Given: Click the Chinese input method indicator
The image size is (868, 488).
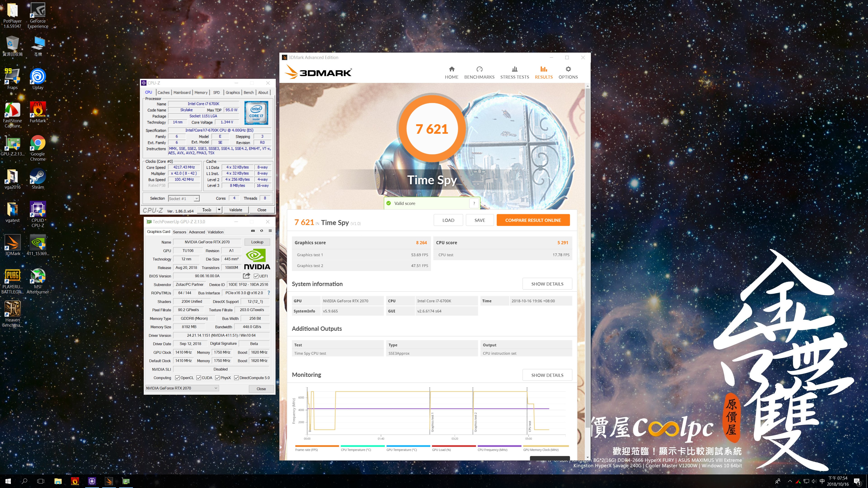Looking at the screenshot, I should [823, 481].
